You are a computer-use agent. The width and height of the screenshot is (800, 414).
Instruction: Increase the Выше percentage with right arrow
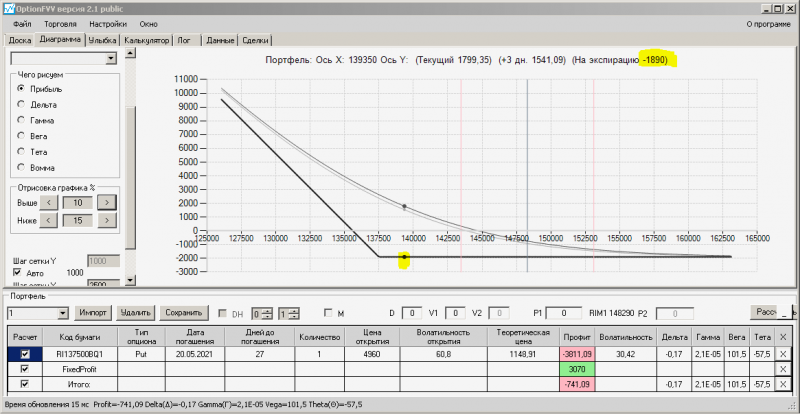click(x=107, y=202)
